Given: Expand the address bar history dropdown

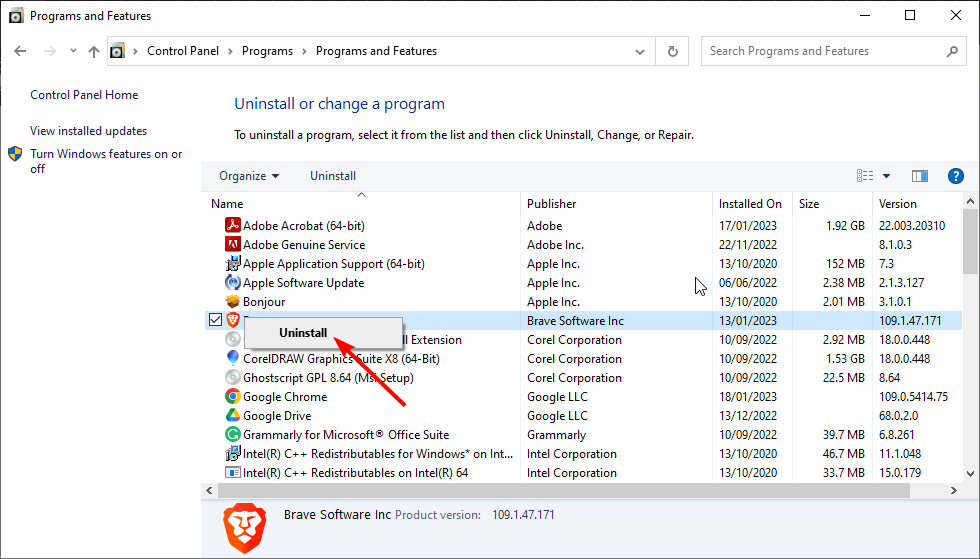Looking at the screenshot, I should 640,52.
